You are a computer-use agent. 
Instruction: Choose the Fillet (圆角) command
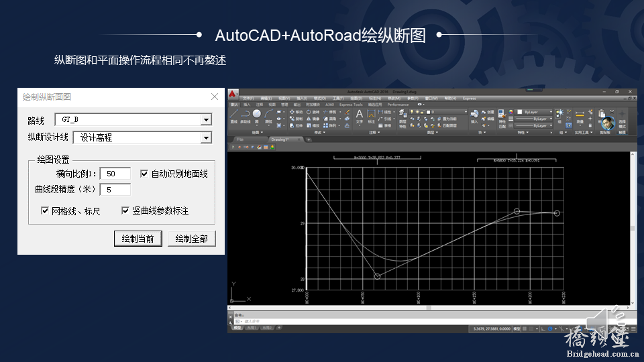pyautogui.click(x=330, y=119)
